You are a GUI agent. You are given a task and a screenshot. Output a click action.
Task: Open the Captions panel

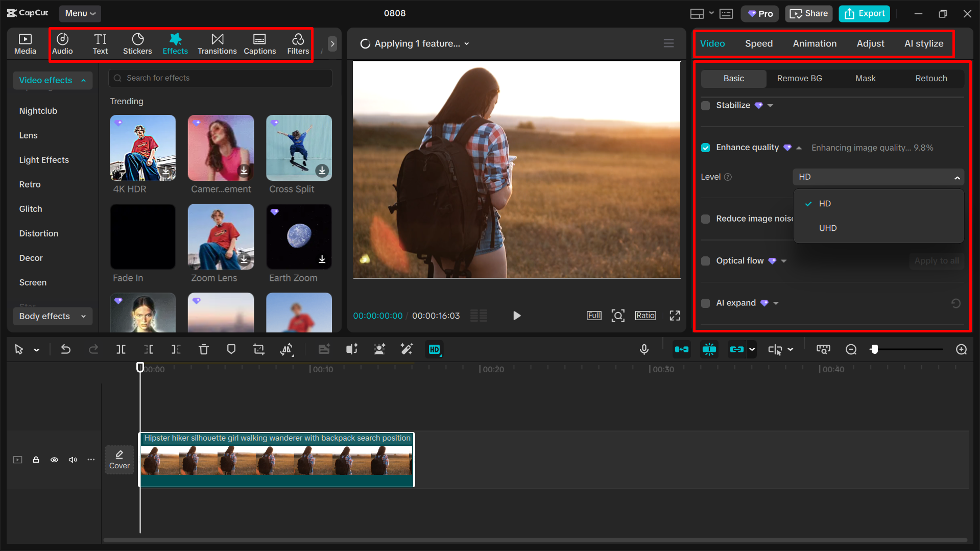tap(259, 44)
